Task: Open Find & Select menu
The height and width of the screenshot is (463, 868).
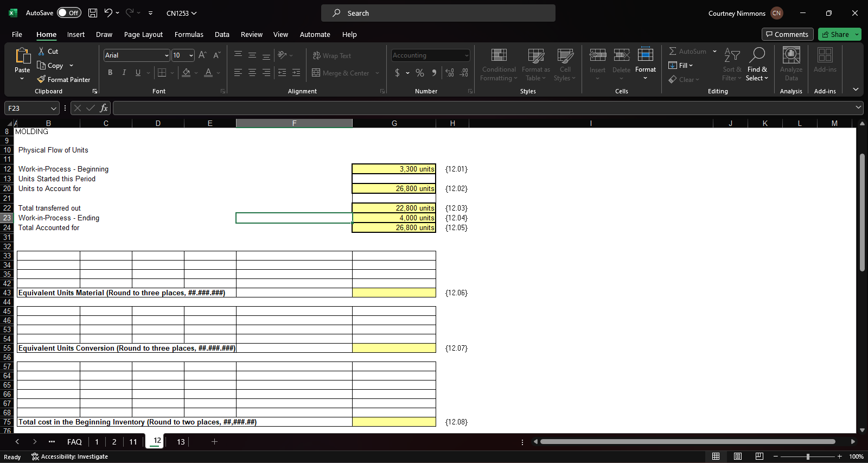Action: 757,65
